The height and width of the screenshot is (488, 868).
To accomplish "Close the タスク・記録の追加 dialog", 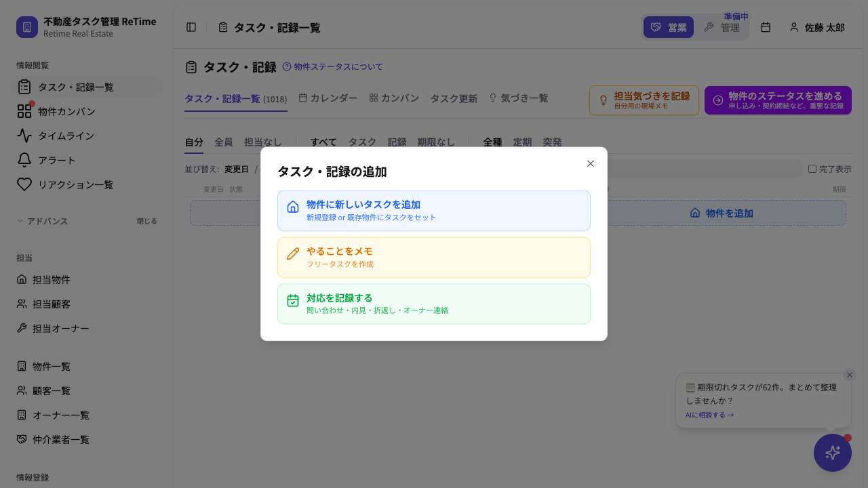I will 591,163.
